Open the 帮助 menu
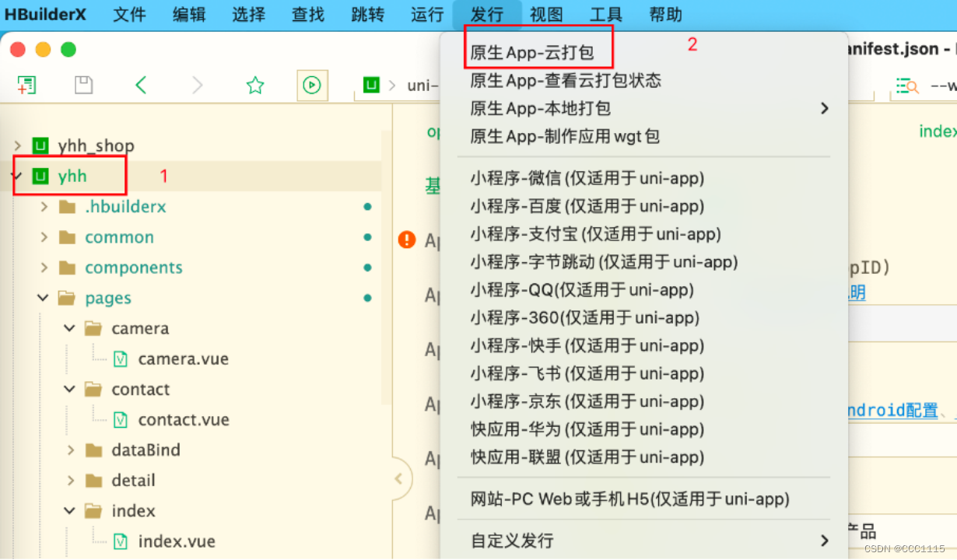 tap(665, 14)
